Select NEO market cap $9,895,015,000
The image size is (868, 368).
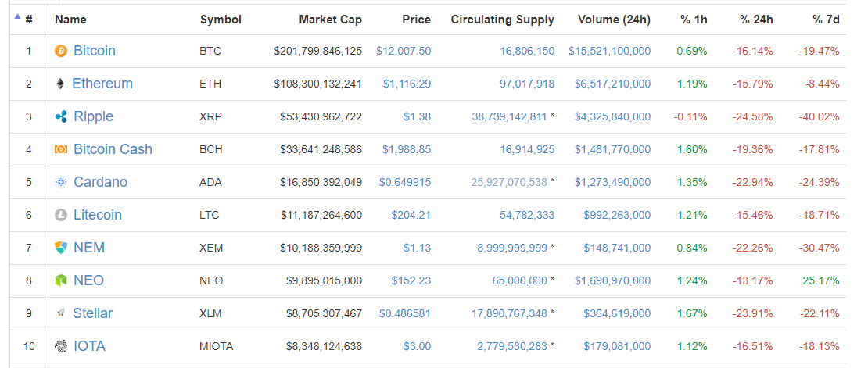(x=324, y=280)
